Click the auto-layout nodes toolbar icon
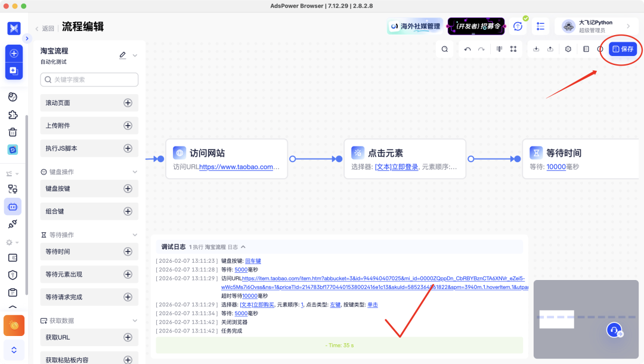The height and width of the screenshot is (364, 644). pyautogui.click(x=513, y=49)
